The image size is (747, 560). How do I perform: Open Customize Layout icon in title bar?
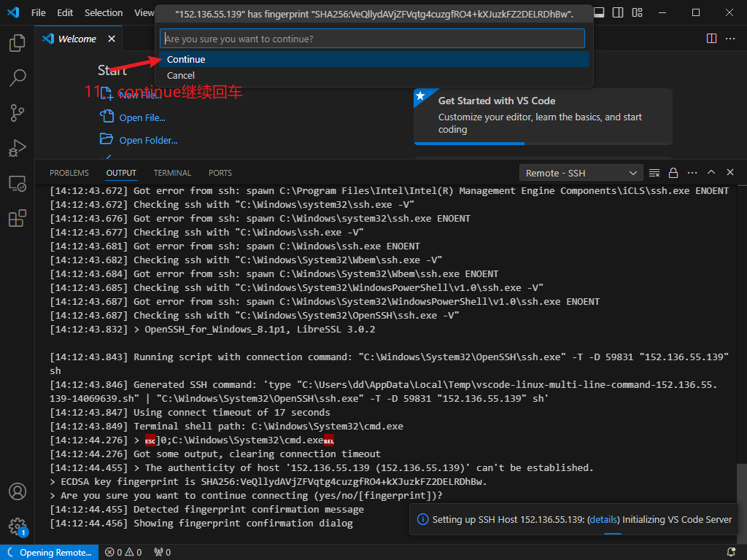pos(637,12)
